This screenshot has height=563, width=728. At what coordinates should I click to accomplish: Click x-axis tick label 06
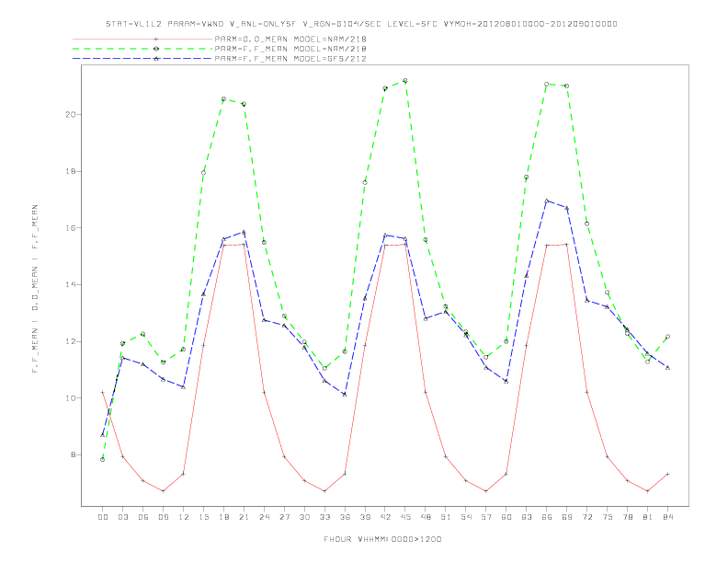pos(143,517)
